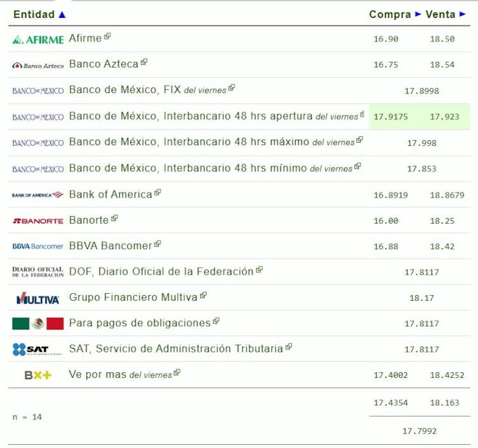Open SAT, Servicio de Administración Tributaria link
478x448 pixels.
coord(176,349)
